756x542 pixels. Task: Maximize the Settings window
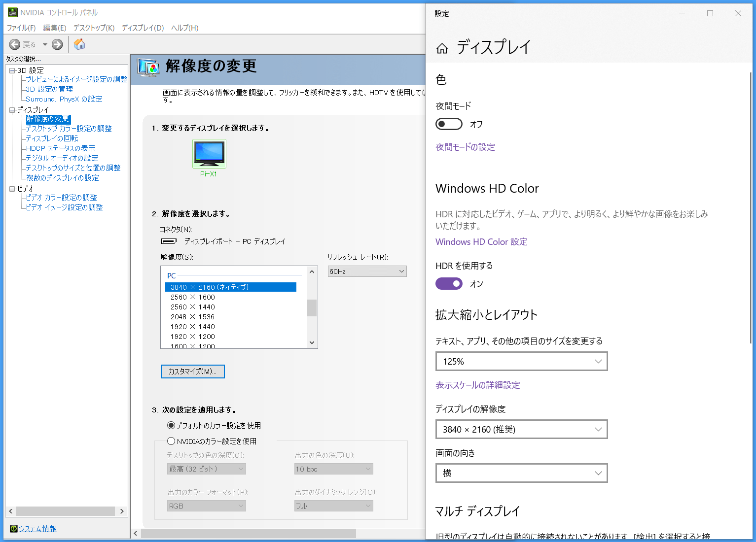click(x=710, y=13)
